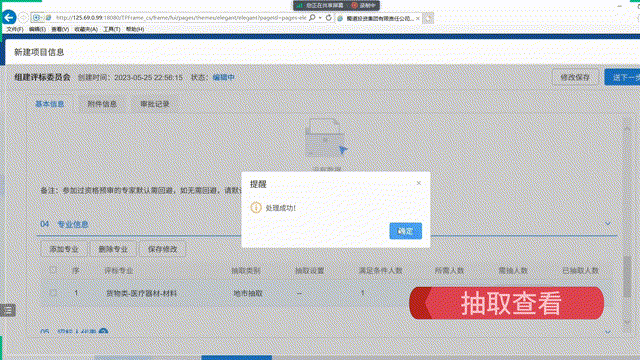640x360 pixels.
Task: Toggle the select-all checkbox in table header
Action: point(53,270)
